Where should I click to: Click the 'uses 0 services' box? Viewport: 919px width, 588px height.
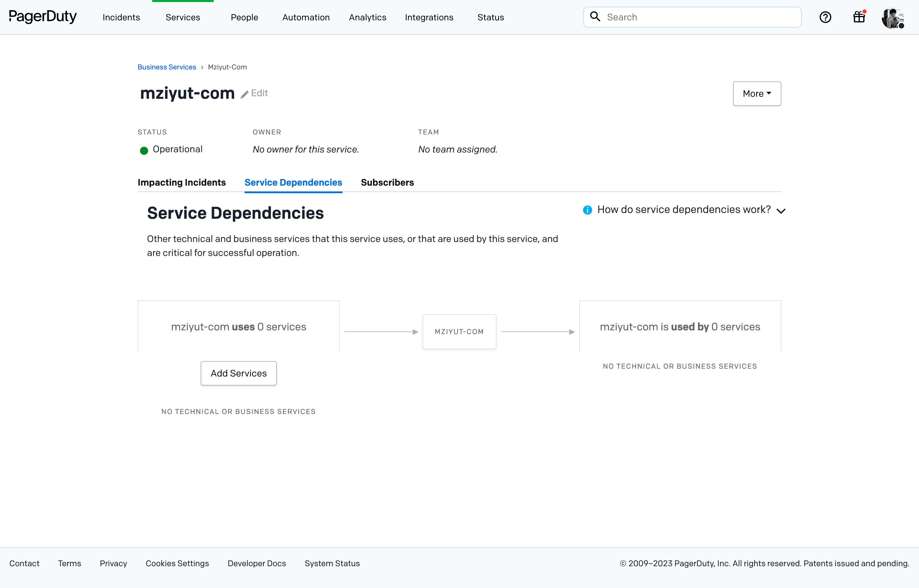coord(238,327)
